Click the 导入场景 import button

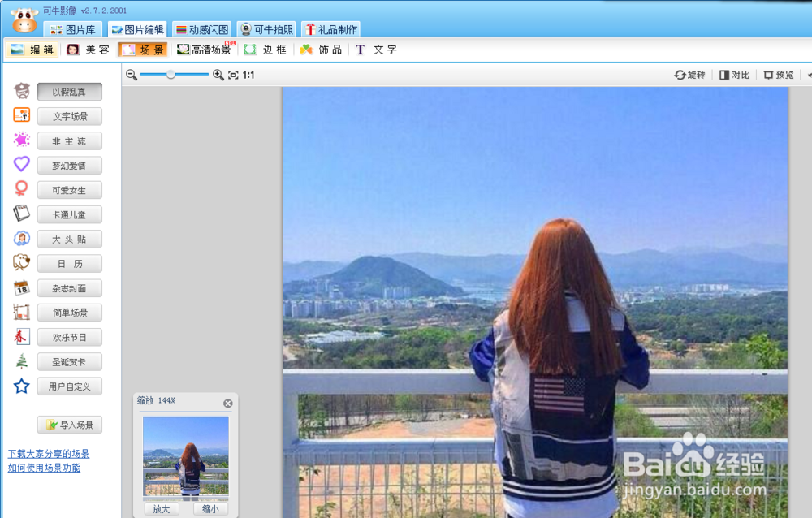point(70,425)
